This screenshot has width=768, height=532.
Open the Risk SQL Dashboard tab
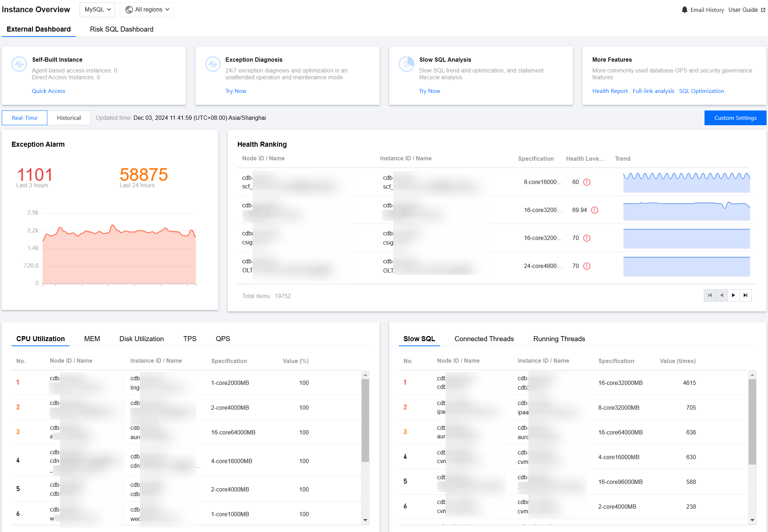point(122,29)
